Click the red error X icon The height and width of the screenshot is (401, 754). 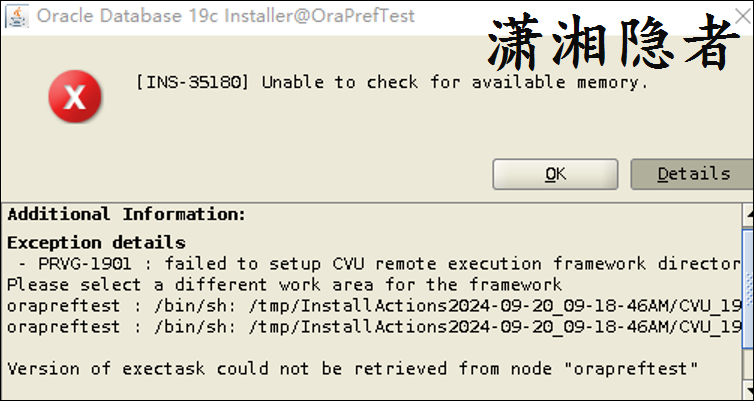[x=75, y=97]
